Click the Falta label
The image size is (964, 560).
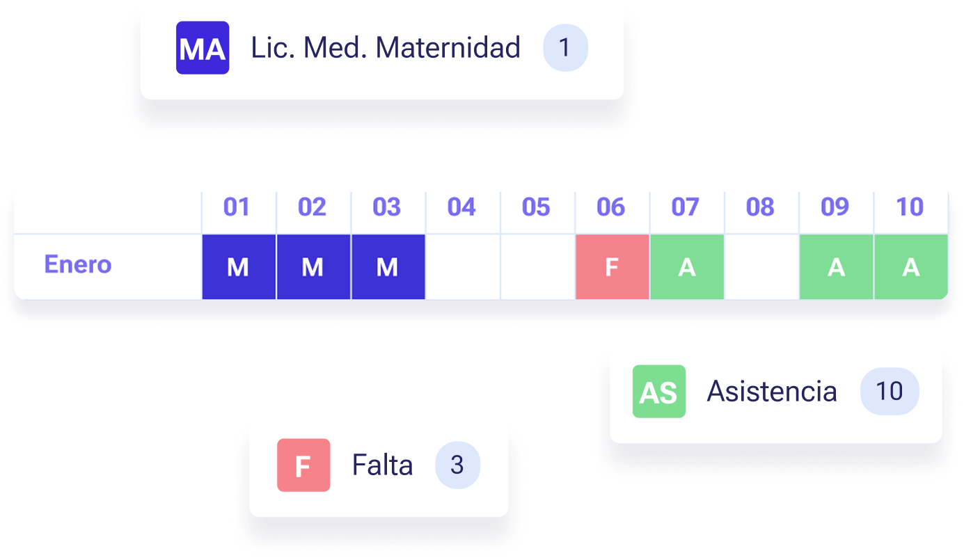pyautogui.click(x=382, y=465)
